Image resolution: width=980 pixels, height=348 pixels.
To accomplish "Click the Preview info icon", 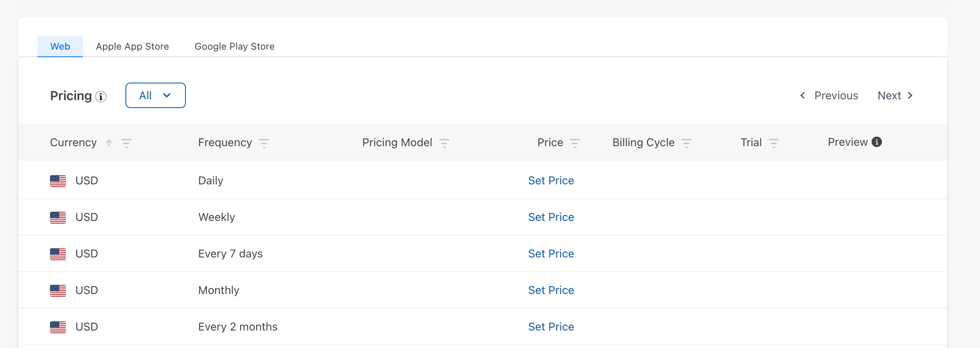I will pyautogui.click(x=877, y=142).
